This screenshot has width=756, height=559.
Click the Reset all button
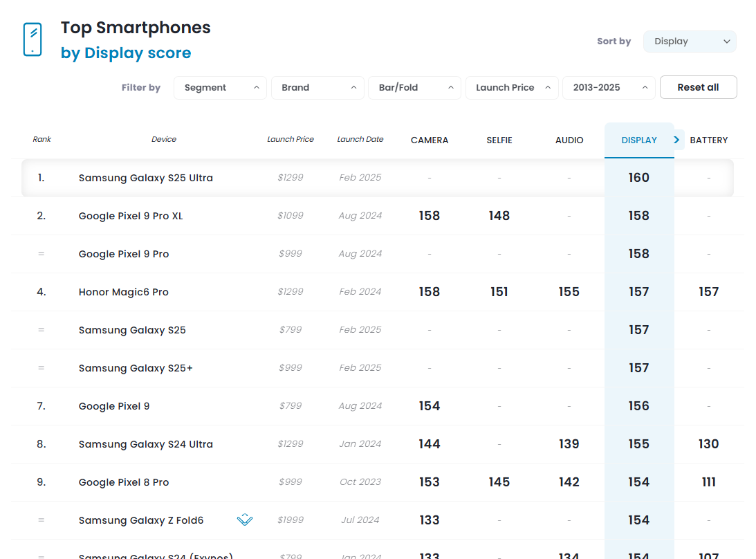click(698, 87)
